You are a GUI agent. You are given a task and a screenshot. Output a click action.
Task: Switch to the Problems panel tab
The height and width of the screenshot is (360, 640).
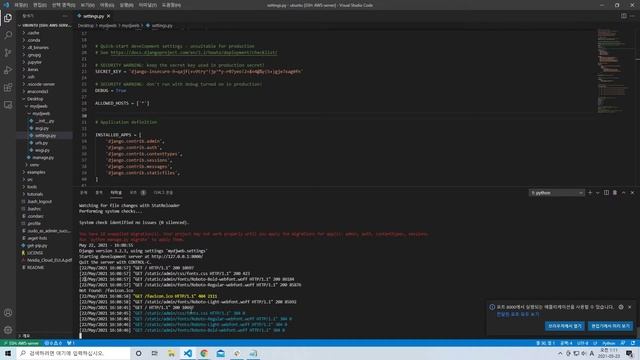(84, 192)
